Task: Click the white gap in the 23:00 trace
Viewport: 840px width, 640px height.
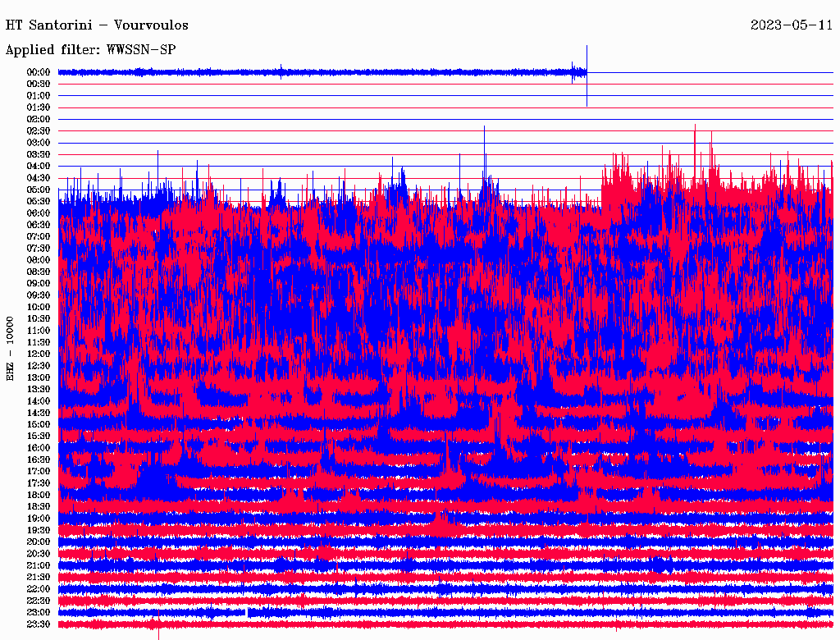Action: click(247, 612)
